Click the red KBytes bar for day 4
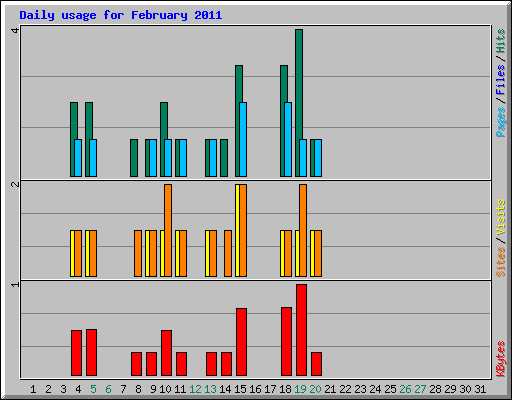 [76, 353]
